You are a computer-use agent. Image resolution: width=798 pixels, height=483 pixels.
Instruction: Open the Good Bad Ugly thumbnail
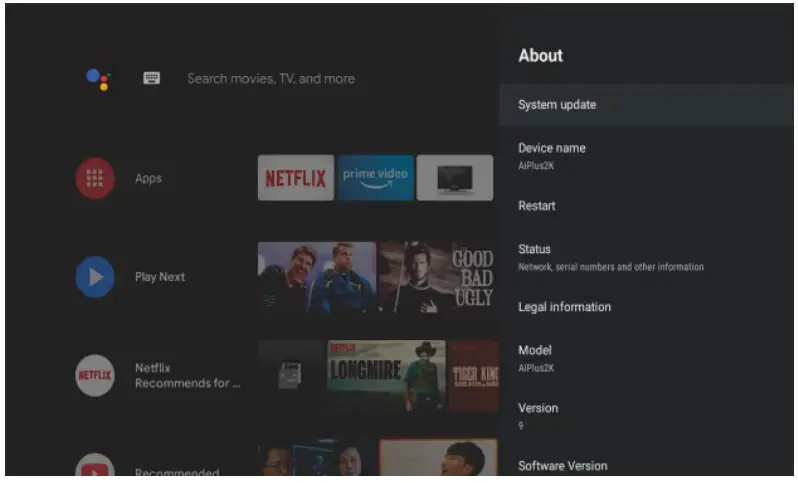[x=438, y=277]
